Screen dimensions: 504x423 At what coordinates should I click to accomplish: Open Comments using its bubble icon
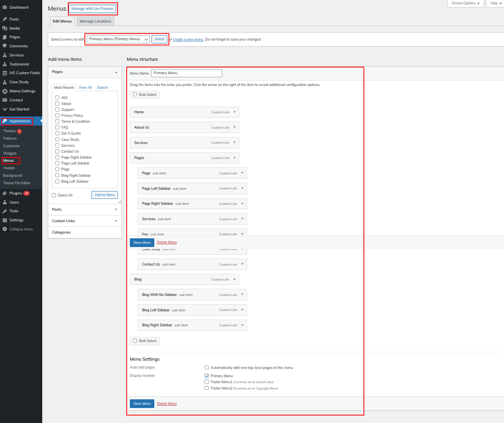(5, 46)
